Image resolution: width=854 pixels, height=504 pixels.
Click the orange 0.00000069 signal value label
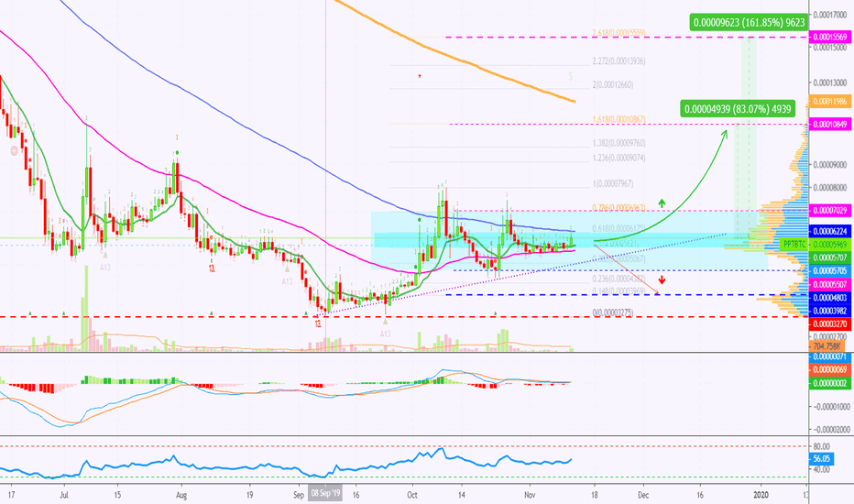830,370
